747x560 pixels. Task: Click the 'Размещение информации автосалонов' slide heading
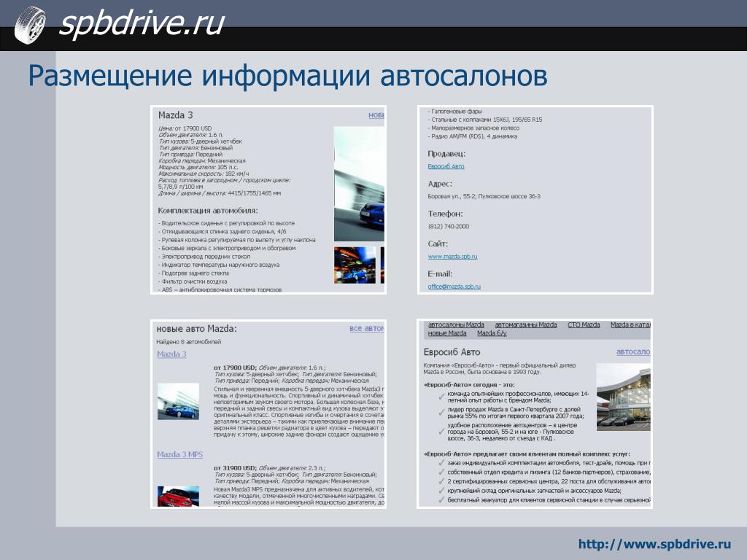tap(287, 76)
